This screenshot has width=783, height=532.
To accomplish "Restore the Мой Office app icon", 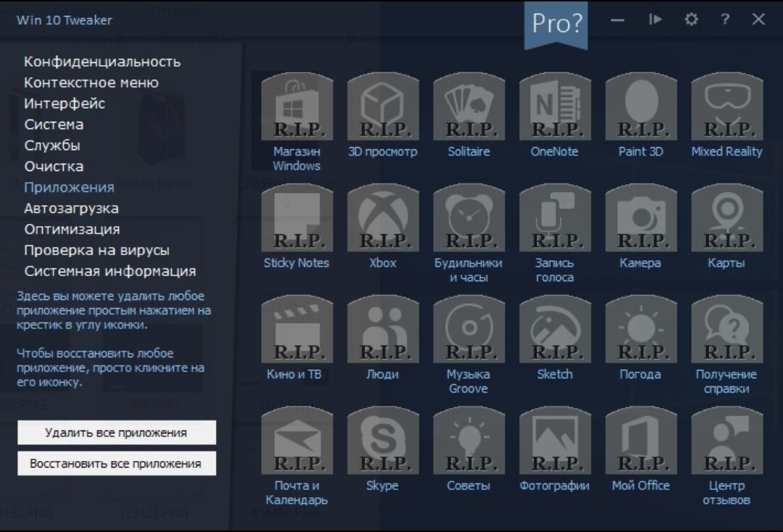I will tap(641, 441).
